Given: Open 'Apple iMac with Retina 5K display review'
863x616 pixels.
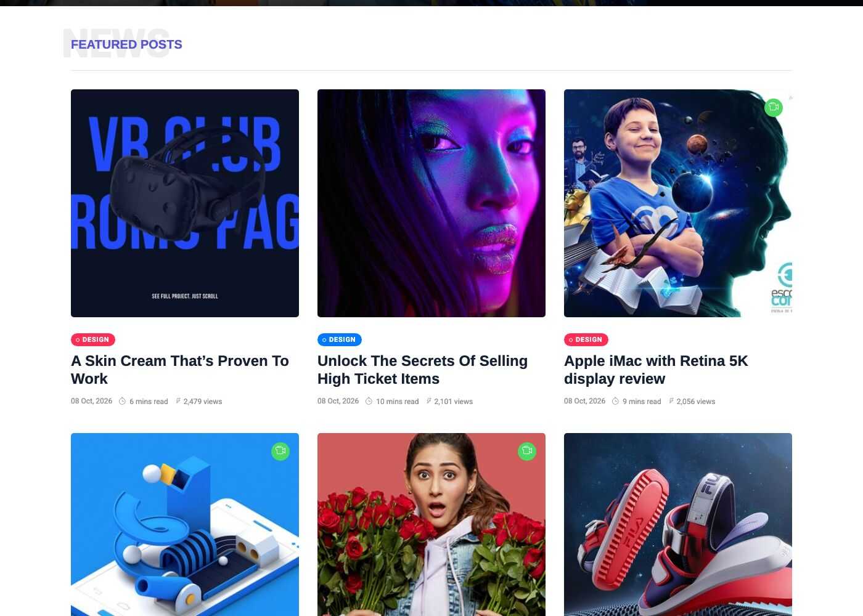Looking at the screenshot, I should 656,370.
